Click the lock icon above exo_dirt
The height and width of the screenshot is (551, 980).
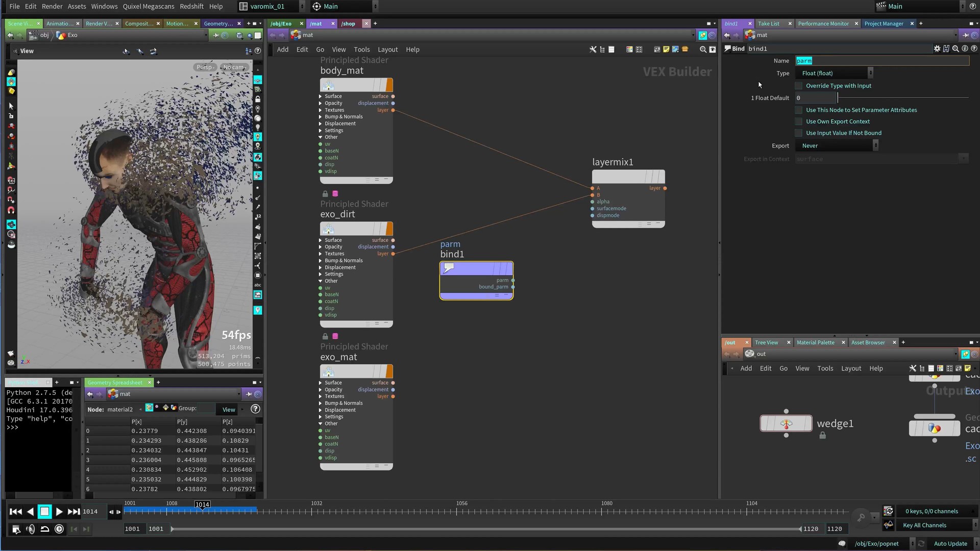tap(325, 194)
